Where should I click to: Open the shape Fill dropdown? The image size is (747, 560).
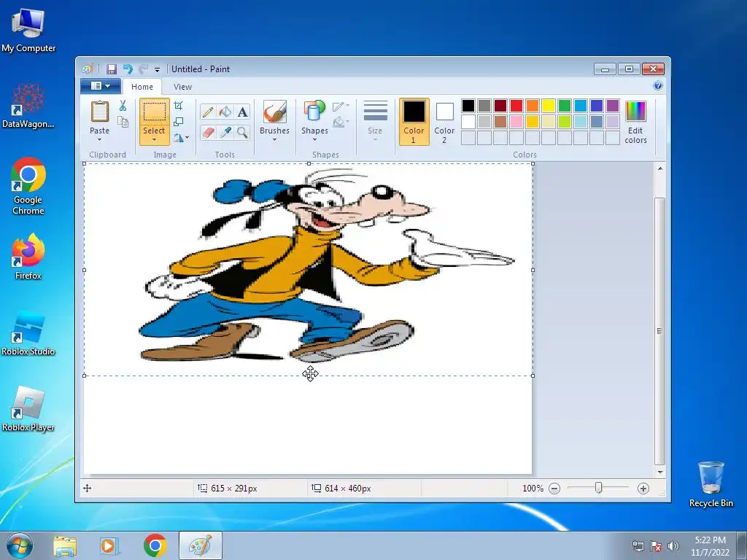(341, 122)
